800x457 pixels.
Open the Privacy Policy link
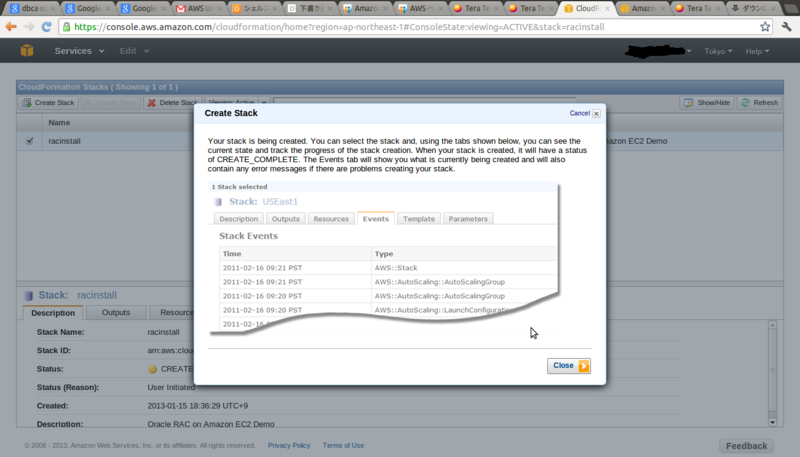289,445
